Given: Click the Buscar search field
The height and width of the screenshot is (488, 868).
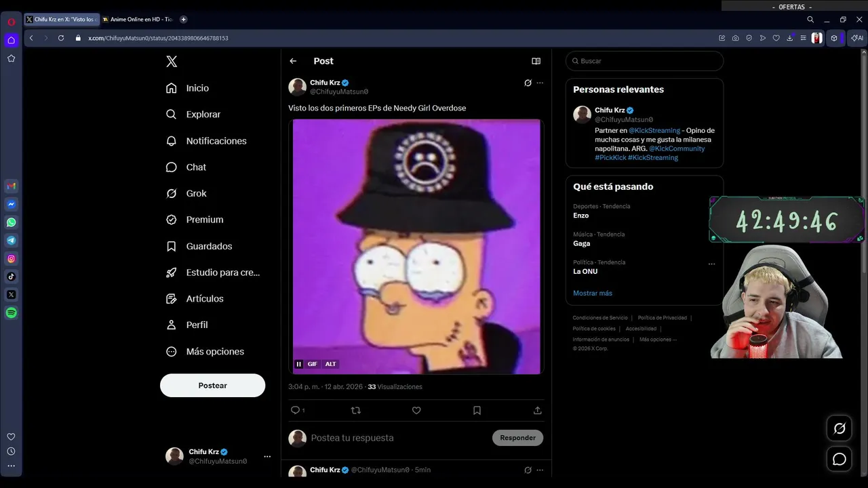Looking at the screenshot, I should [x=644, y=61].
